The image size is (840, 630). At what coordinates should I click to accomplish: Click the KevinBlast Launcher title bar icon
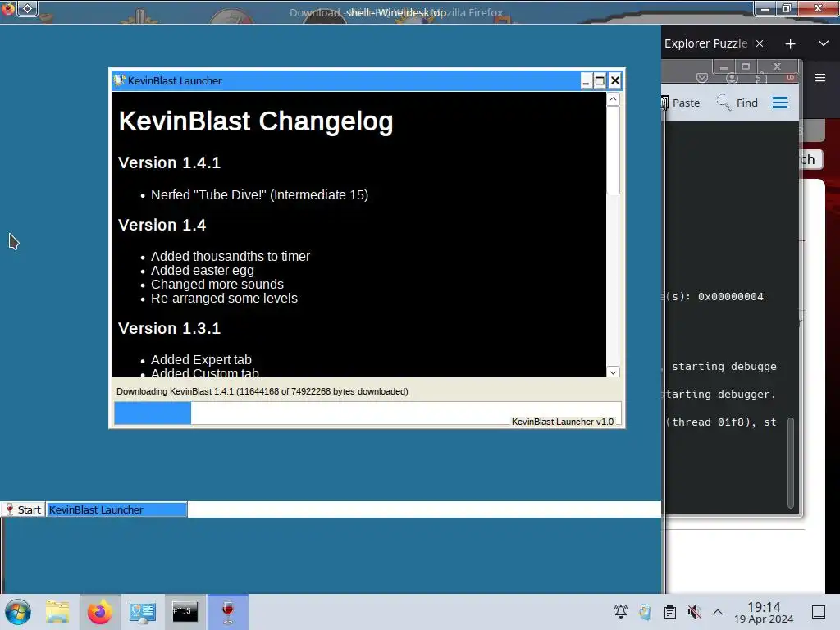pyautogui.click(x=119, y=80)
